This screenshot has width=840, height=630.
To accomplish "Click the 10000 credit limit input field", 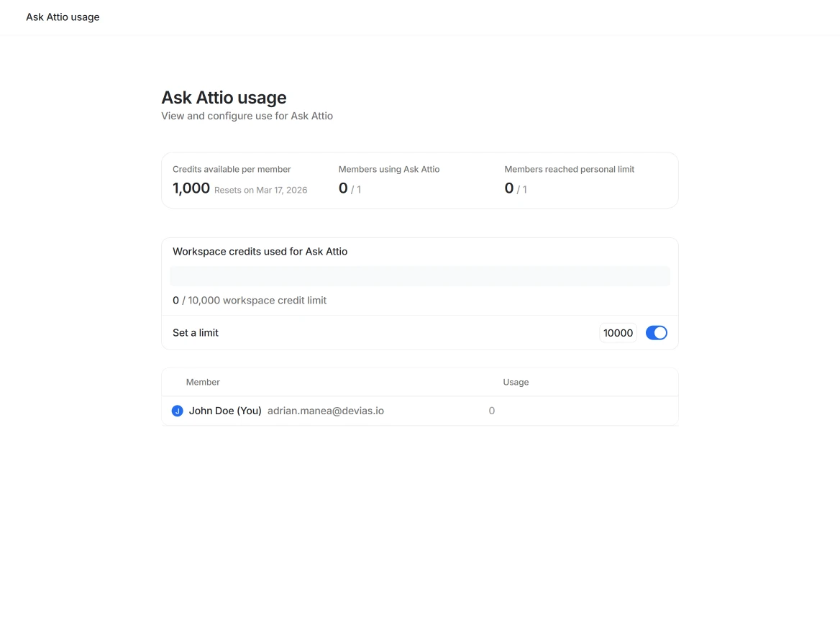I will pos(618,333).
